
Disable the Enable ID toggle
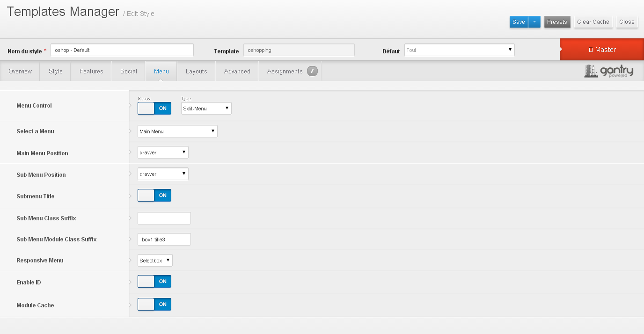pos(154,282)
